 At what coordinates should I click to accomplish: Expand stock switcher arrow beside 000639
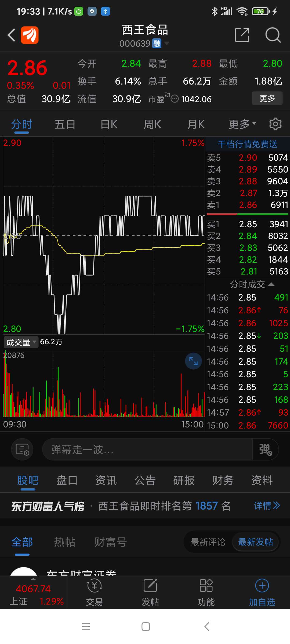pyautogui.click(x=167, y=43)
